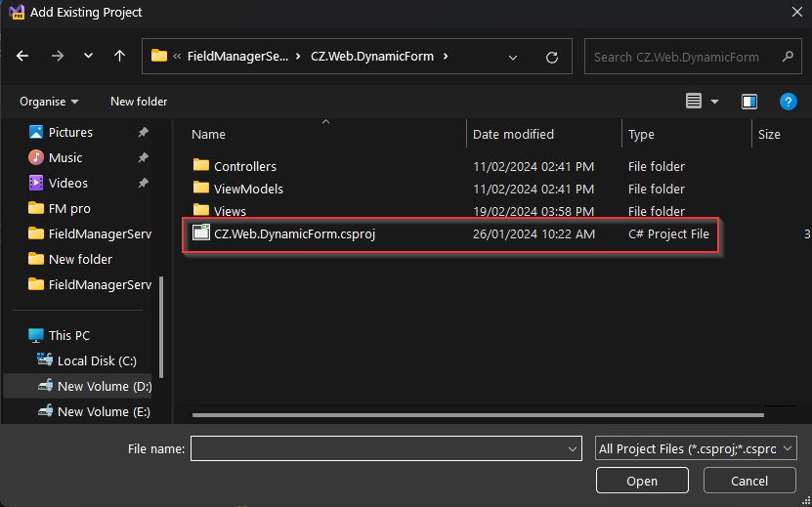
Task: Expand the File name dropdown arrow
Action: 573,449
